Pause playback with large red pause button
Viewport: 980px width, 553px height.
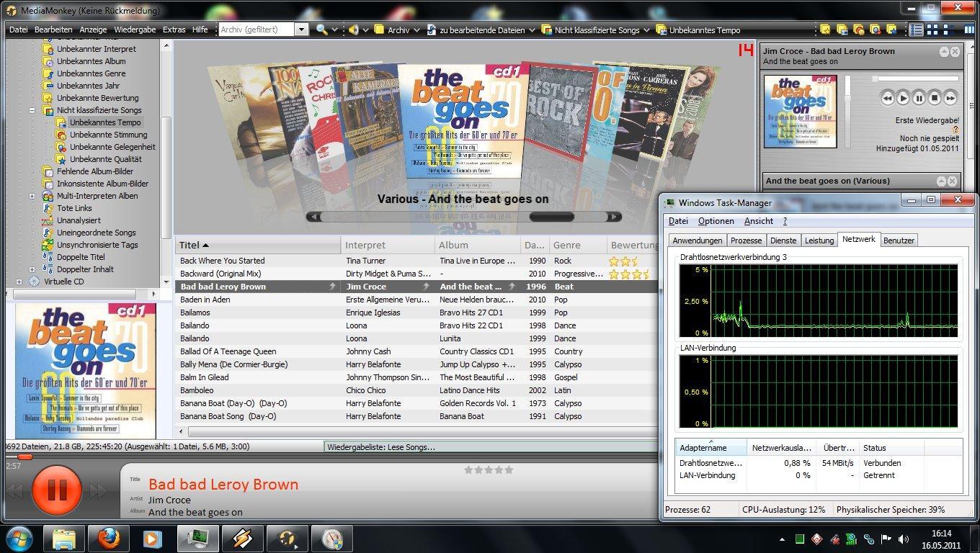pos(57,490)
